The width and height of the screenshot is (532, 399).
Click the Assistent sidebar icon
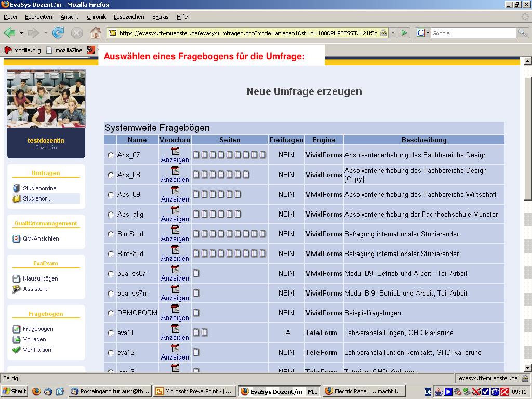(x=16, y=289)
